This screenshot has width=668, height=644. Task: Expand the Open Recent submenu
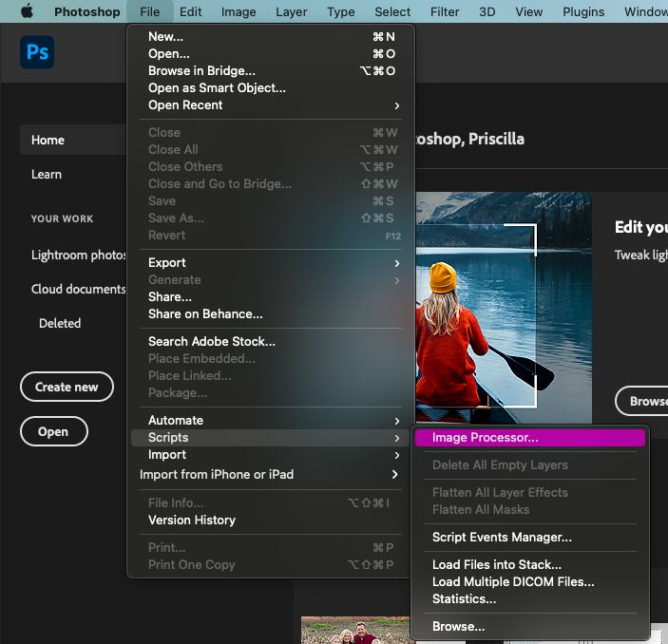pos(271,105)
